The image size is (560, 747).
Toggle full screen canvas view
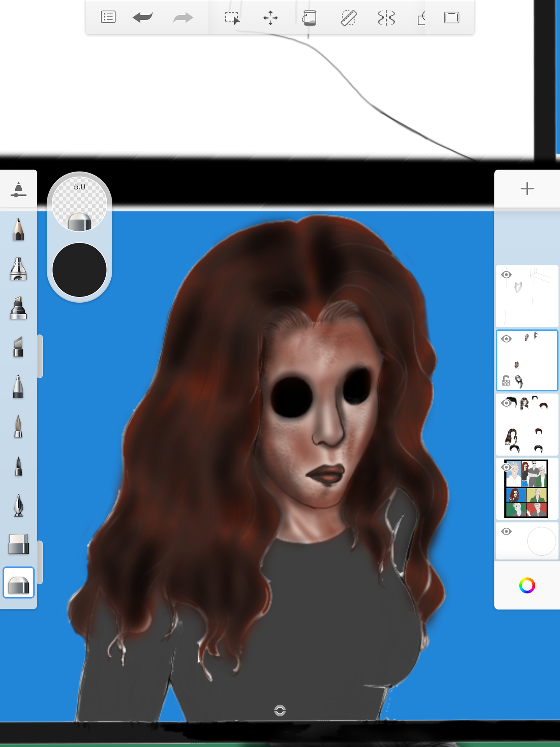pyautogui.click(x=451, y=18)
